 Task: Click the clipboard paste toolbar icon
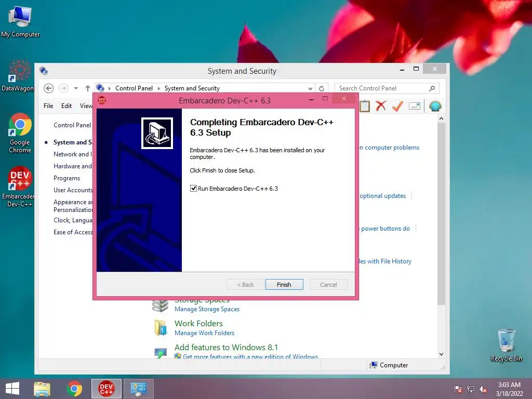click(x=365, y=106)
